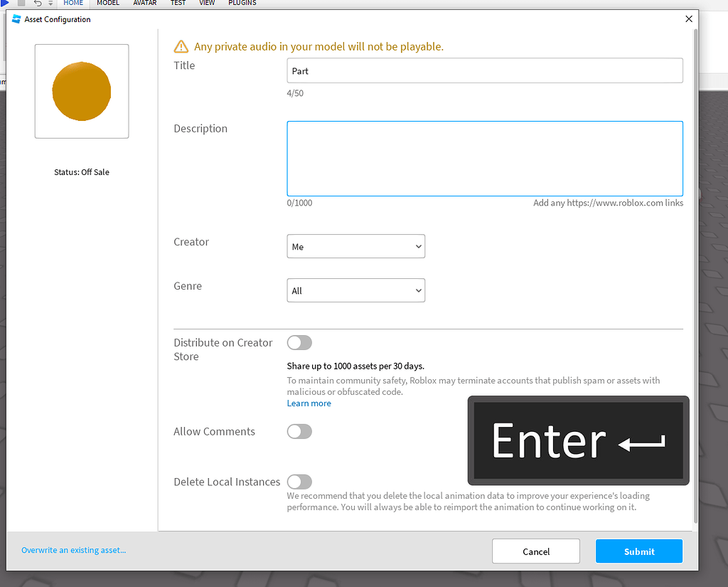Open the quick access toolbar customization arrow
The width and height of the screenshot is (728, 587).
pyautogui.click(x=50, y=3)
